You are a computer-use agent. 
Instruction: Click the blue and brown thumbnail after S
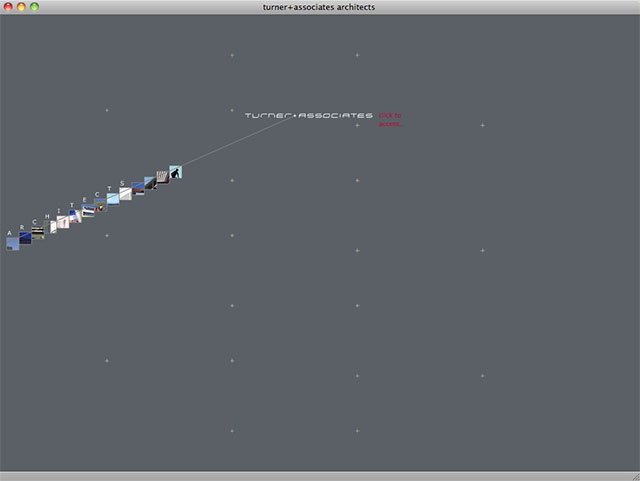(x=138, y=188)
